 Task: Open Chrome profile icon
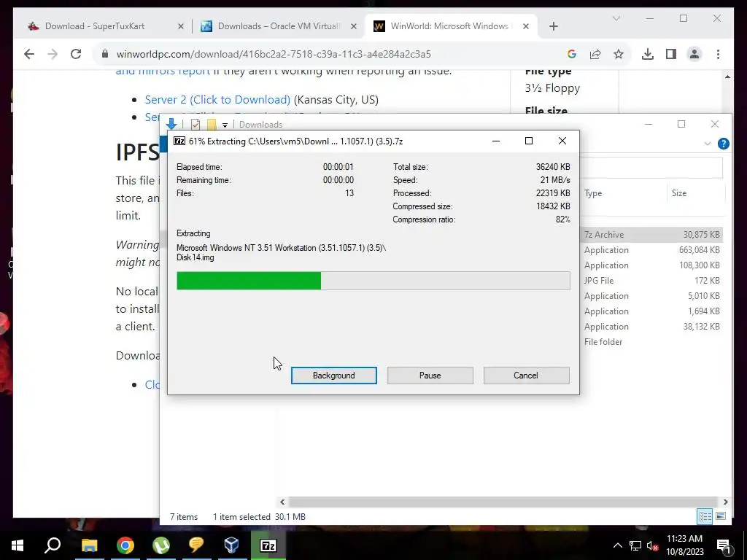point(694,54)
